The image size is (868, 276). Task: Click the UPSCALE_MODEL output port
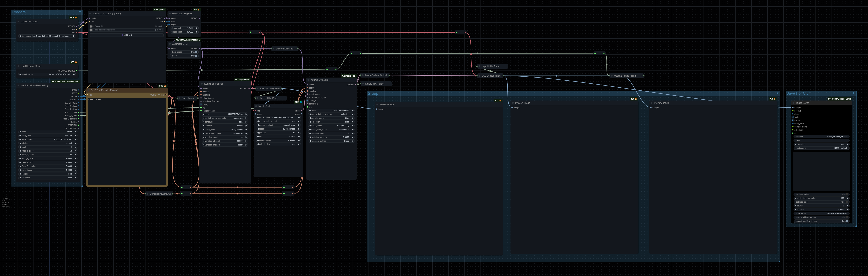tap(77, 71)
